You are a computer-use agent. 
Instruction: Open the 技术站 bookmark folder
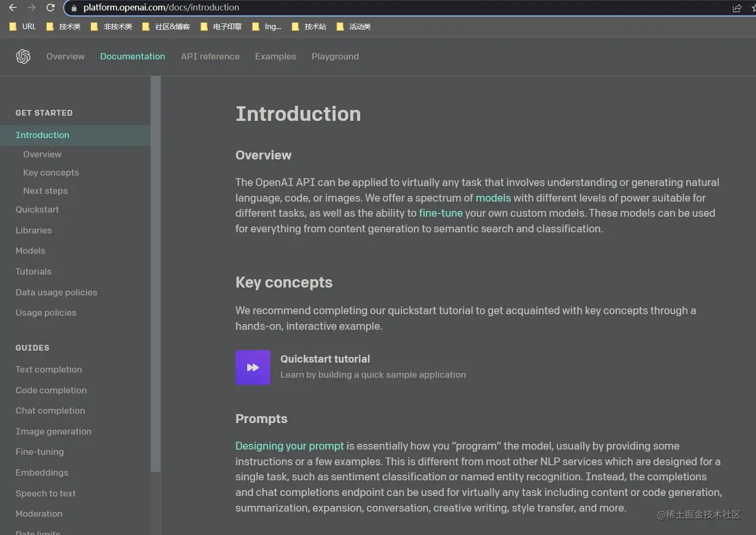(309, 27)
